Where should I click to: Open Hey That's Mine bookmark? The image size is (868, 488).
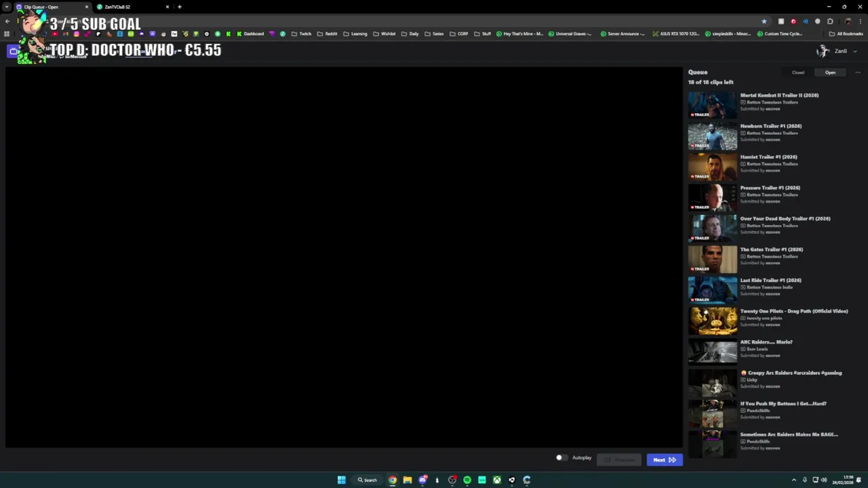[519, 34]
